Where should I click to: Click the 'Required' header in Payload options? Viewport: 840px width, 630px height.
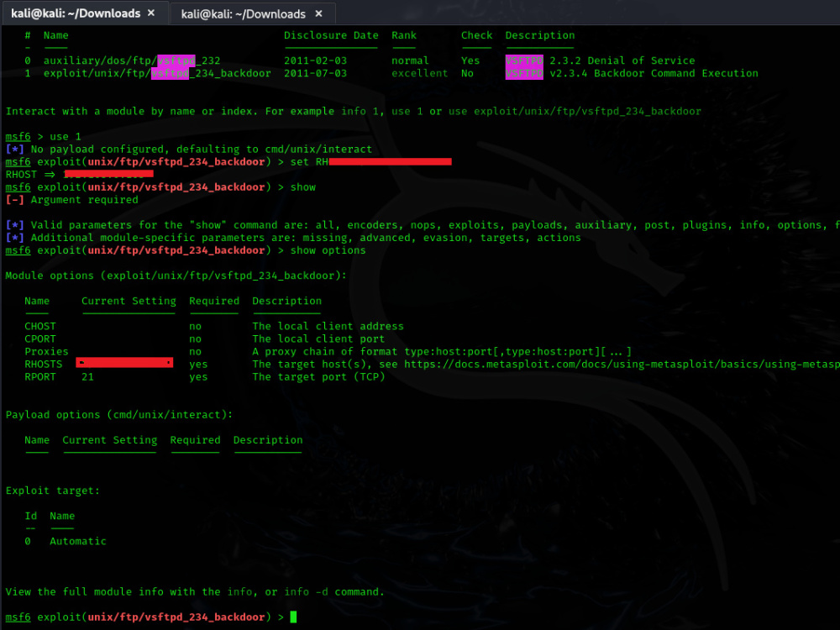point(195,440)
